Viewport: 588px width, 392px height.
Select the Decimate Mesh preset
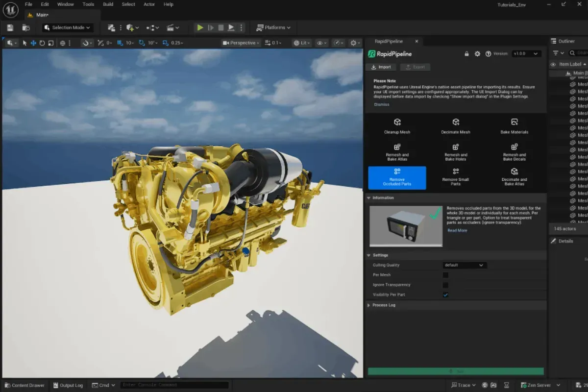click(x=456, y=126)
